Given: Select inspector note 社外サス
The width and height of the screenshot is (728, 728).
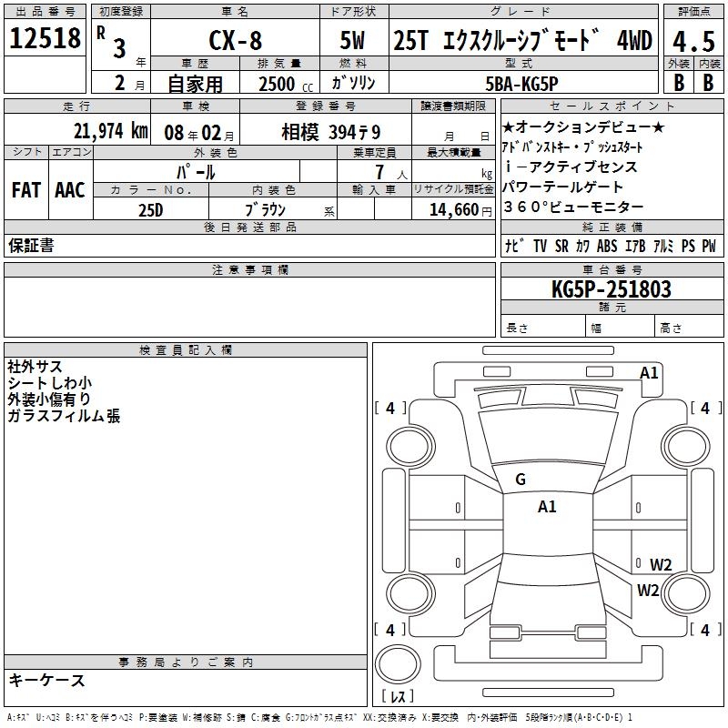Looking at the screenshot, I should pos(35,367).
